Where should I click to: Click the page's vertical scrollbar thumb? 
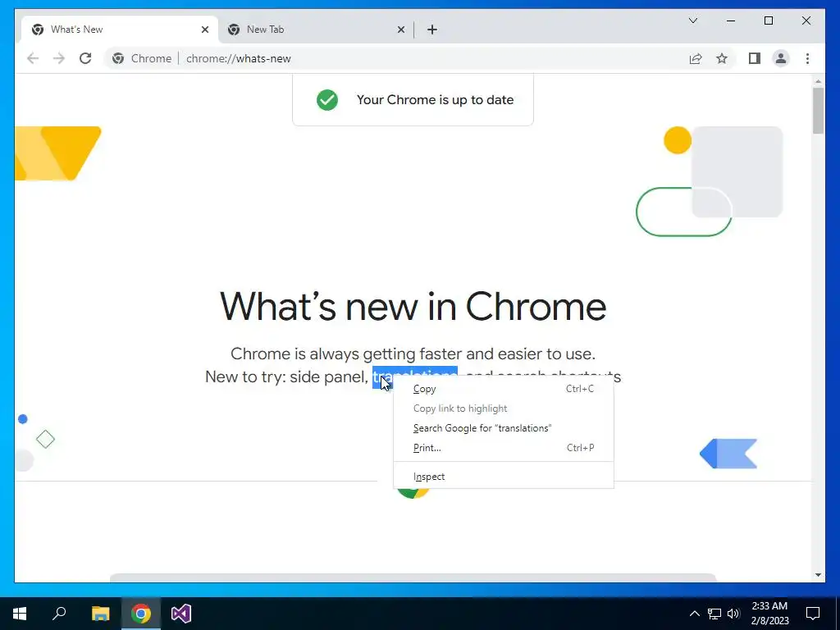pos(818,111)
